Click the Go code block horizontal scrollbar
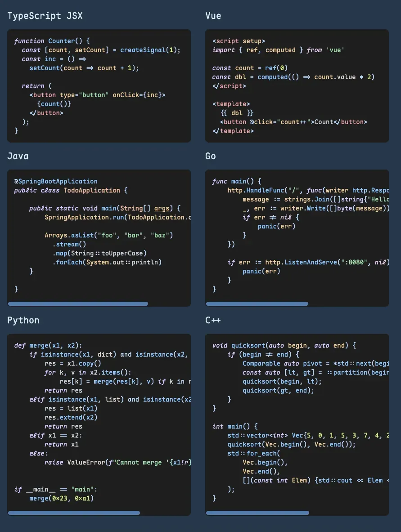The width and height of the screenshot is (401, 532). click(257, 304)
